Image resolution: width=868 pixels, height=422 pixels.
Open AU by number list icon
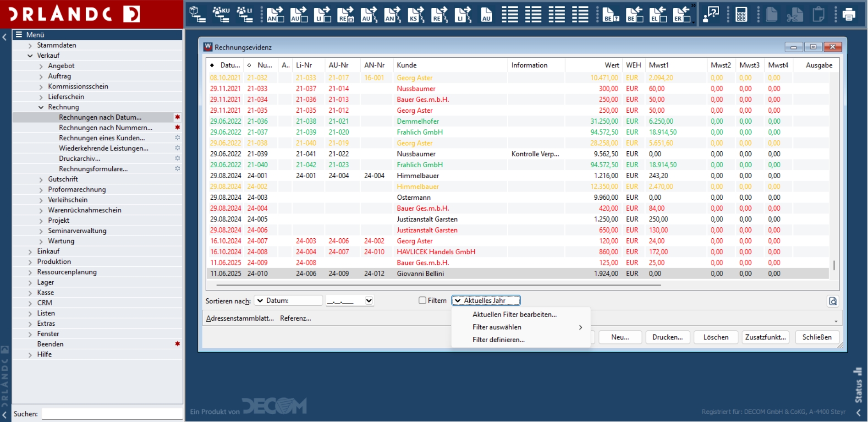[x=369, y=14]
